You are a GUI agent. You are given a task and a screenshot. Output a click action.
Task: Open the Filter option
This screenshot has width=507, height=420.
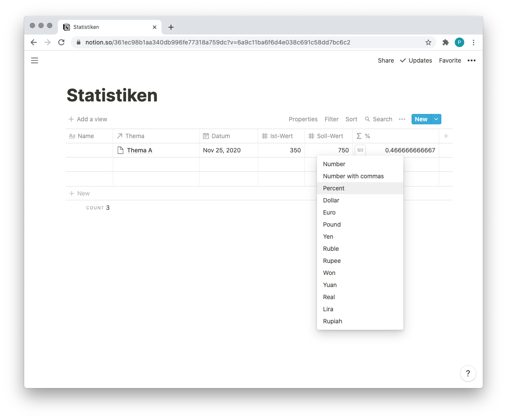(x=331, y=119)
